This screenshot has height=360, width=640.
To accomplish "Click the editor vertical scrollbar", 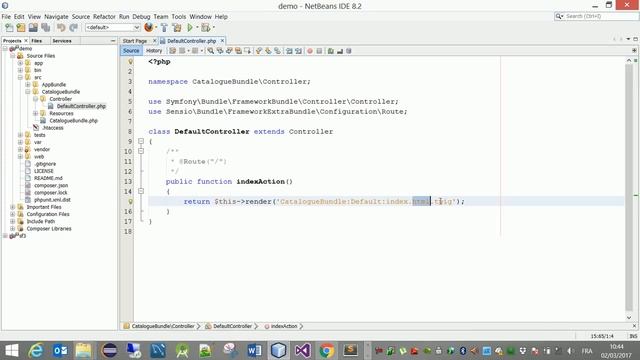I will [629, 188].
